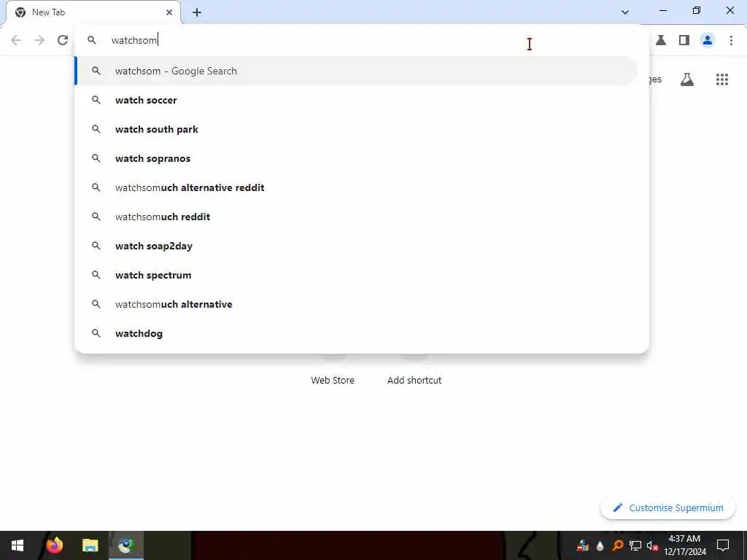
Task: Open the tab search chevron
Action: [x=625, y=12]
